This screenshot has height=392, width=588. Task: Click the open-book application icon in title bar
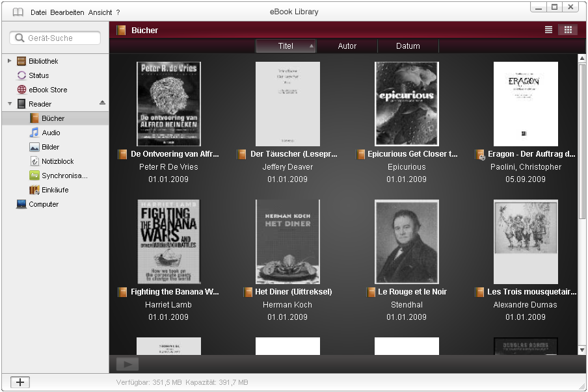click(x=18, y=12)
